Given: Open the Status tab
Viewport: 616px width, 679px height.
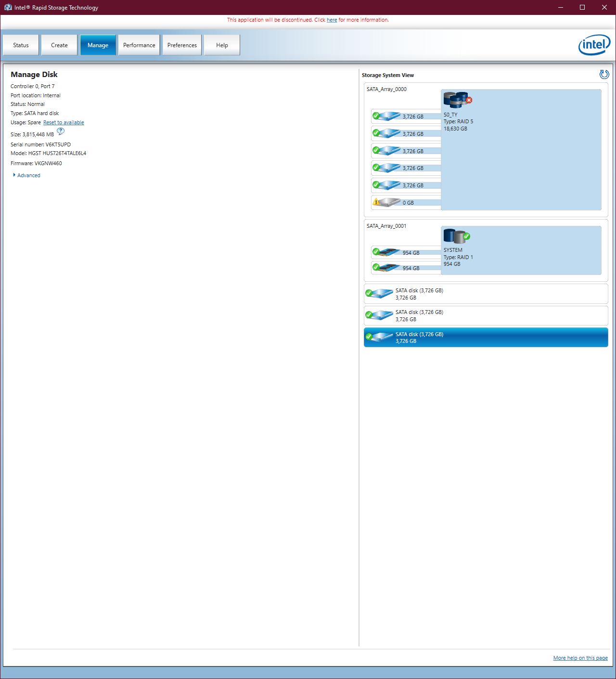Looking at the screenshot, I should point(21,45).
